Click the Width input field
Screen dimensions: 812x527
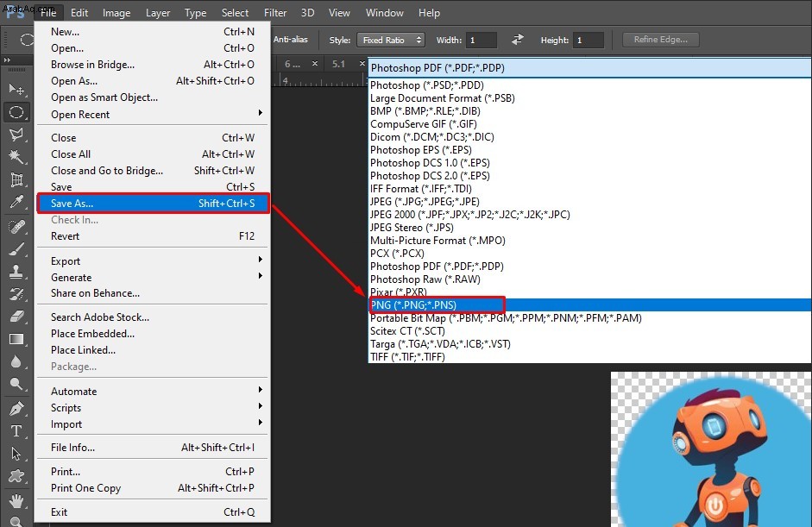(482, 40)
